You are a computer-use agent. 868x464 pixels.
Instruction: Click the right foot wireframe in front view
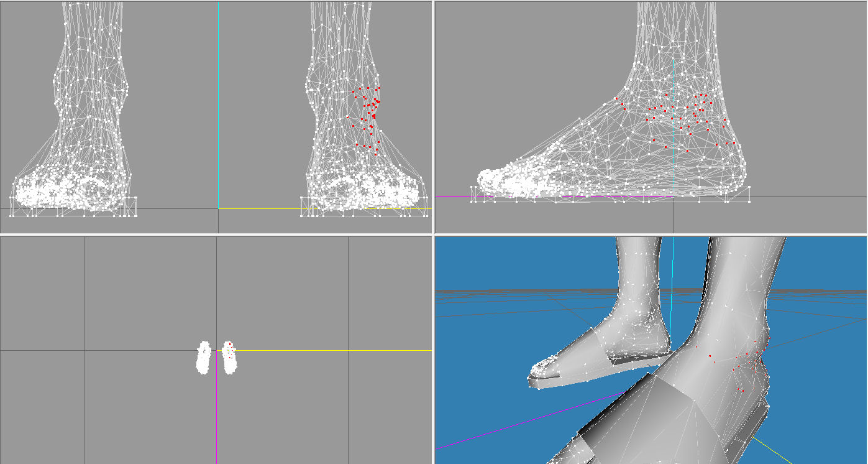pos(365,109)
